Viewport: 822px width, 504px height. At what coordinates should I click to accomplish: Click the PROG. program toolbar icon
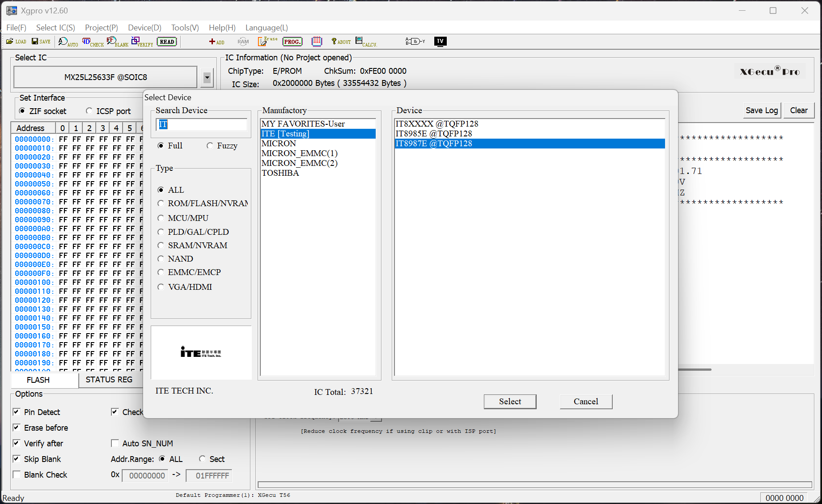(292, 42)
